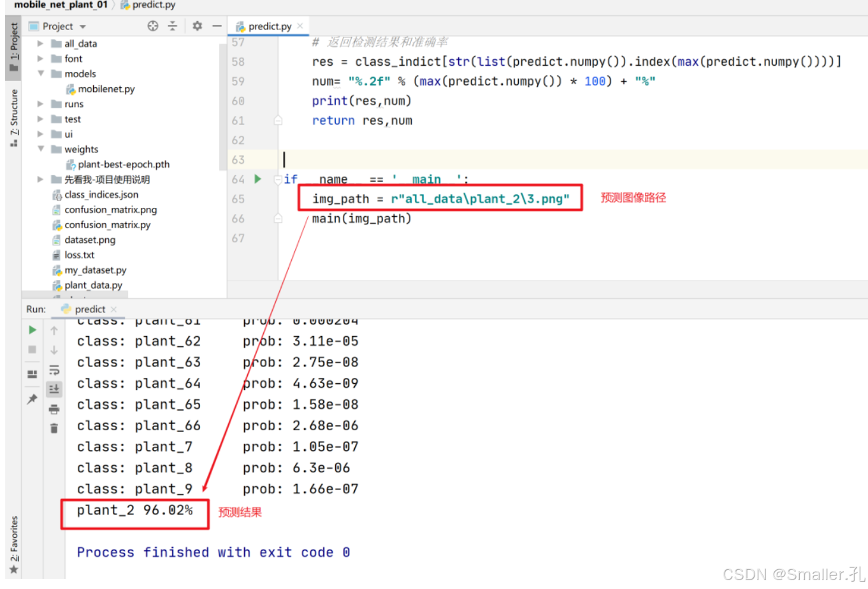
Task: Expand the 先看我-项目使用说明 folder
Action: (x=40, y=180)
